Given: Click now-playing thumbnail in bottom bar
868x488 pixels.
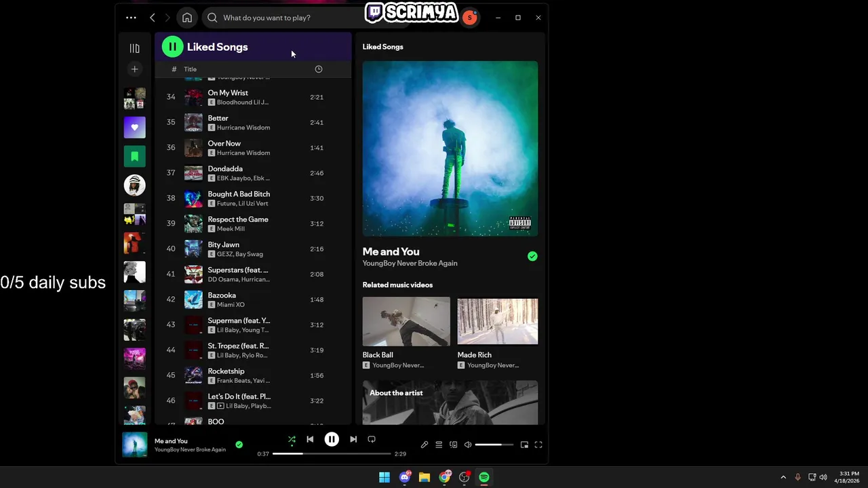Looking at the screenshot, I should point(134,445).
